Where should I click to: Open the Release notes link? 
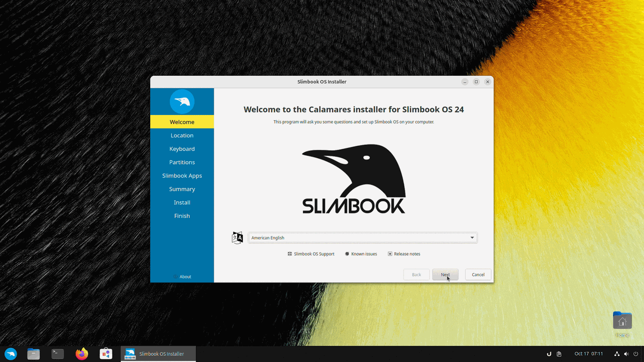pyautogui.click(x=404, y=254)
